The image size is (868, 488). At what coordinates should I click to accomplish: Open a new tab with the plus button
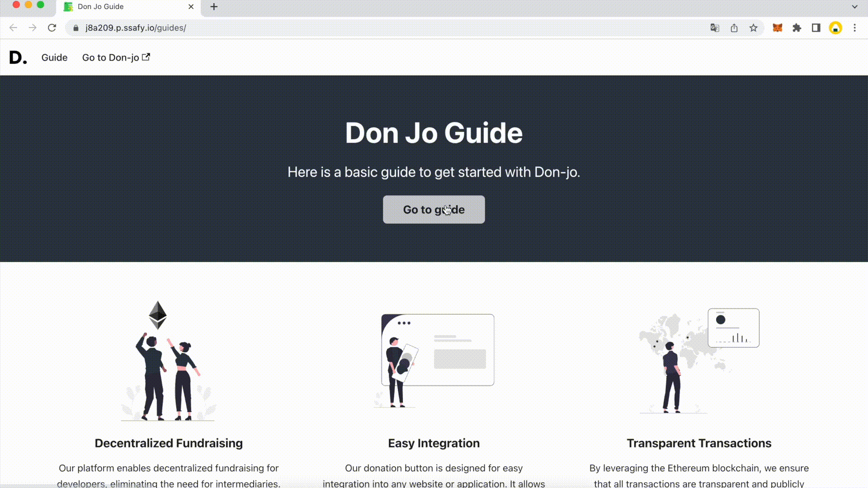pyautogui.click(x=214, y=6)
